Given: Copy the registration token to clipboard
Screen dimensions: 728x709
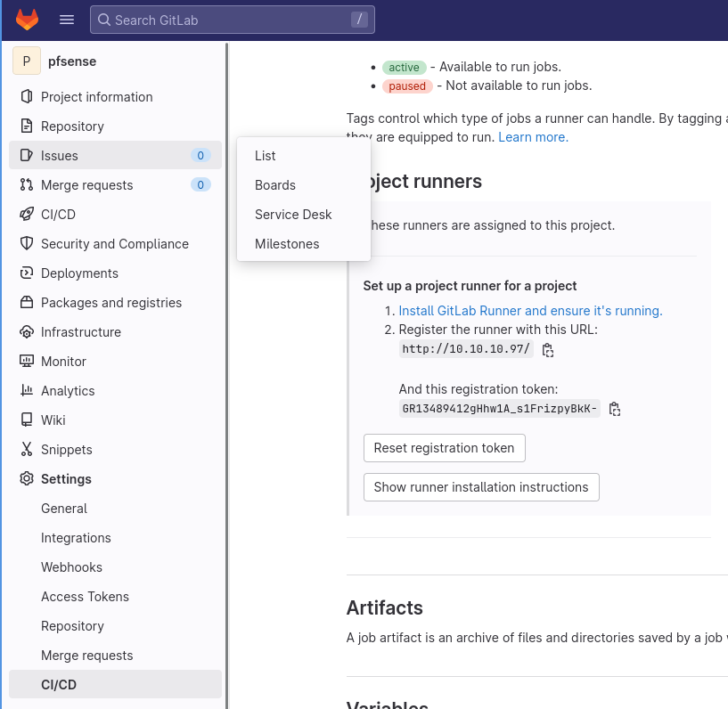Looking at the screenshot, I should coord(614,409).
